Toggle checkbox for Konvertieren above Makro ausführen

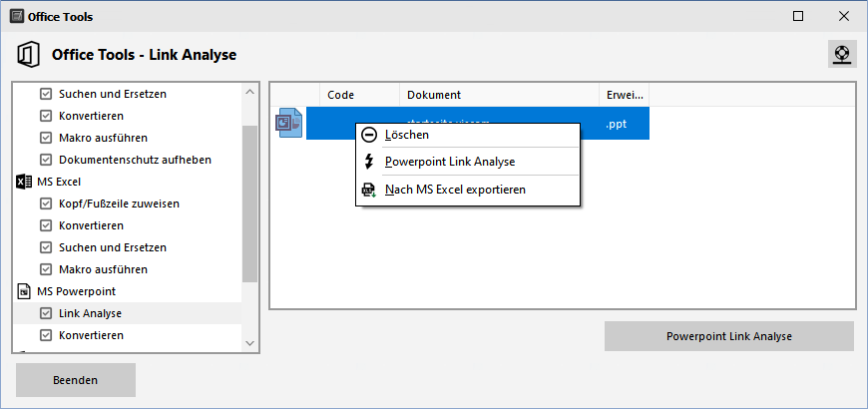pos(46,117)
